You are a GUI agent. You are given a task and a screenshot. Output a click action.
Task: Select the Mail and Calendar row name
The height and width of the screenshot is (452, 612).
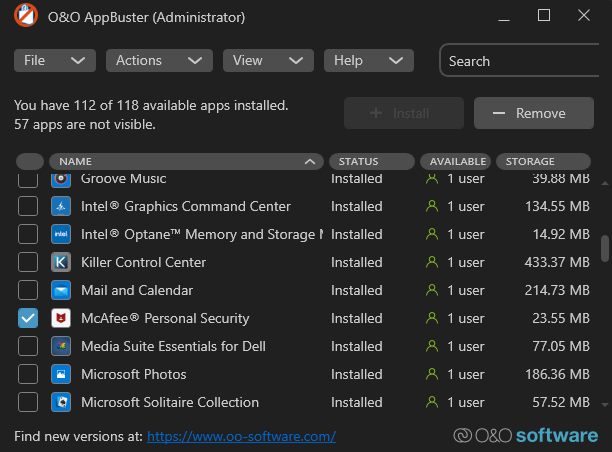click(137, 290)
